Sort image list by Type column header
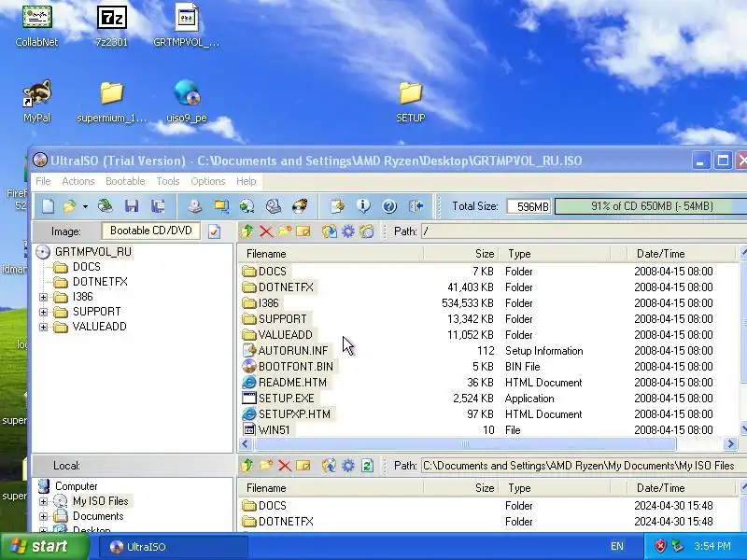Viewport: 747px width, 560px height. 555,253
